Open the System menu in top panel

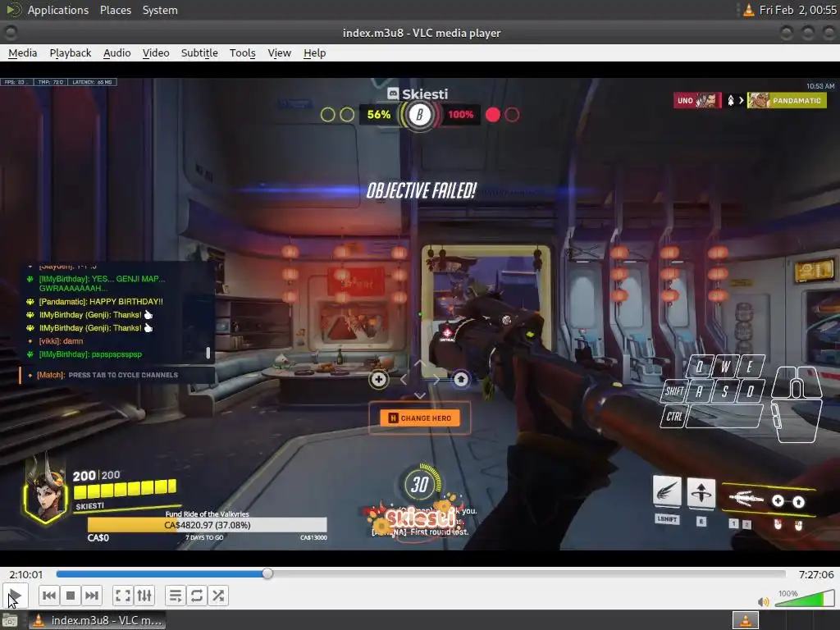(160, 10)
